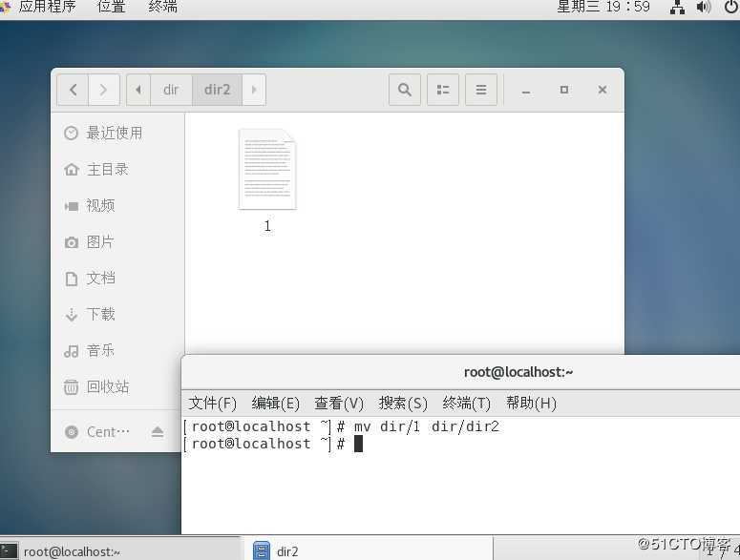Select the dir2 path segment

pyautogui.click(x=217, y=90)
